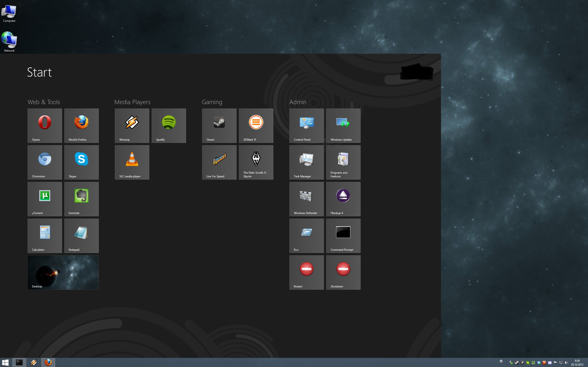
Task: Open the Steam tile
Action: click(219, 125)
